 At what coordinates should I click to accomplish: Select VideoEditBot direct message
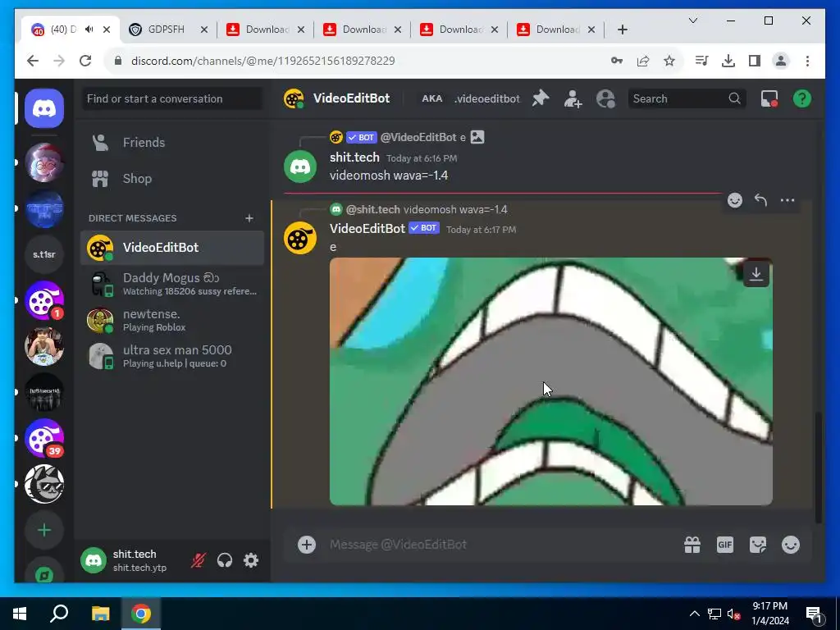171,248
